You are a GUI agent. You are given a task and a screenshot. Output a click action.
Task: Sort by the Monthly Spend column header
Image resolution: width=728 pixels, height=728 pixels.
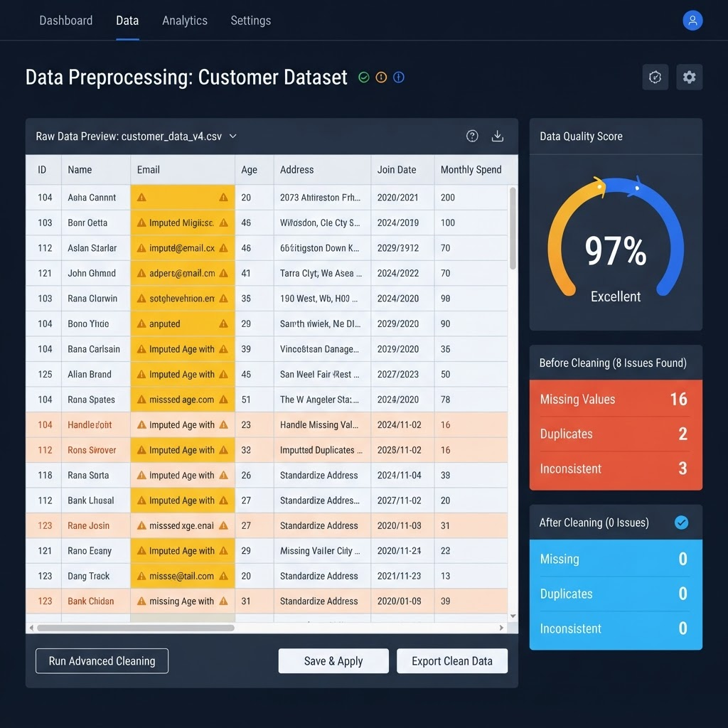coord(471,169)
